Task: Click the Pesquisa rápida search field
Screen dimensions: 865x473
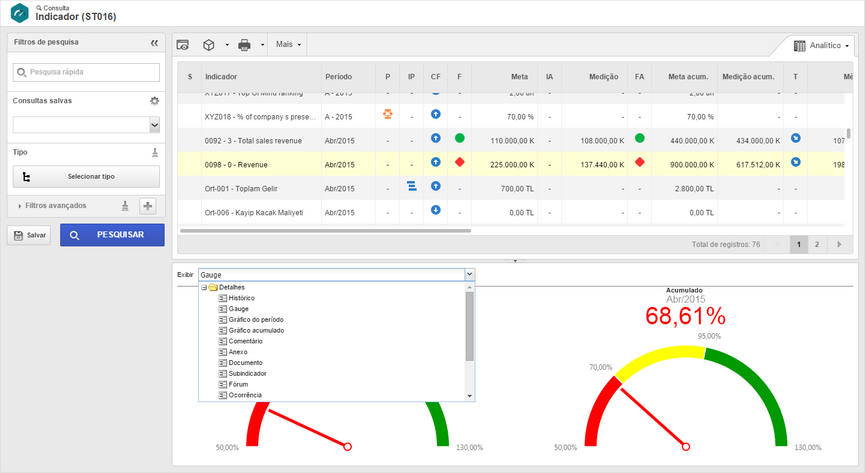Action: [x=86, y=72]
